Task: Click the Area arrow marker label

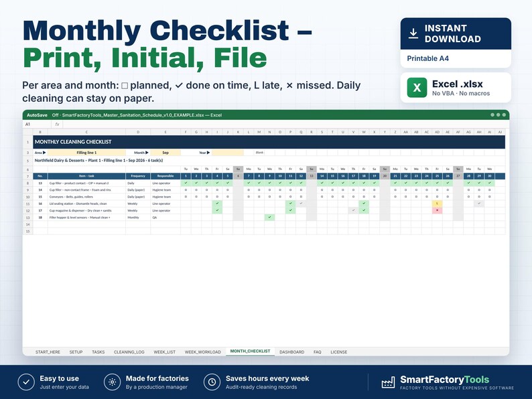Action: click(x=40, y=153)
